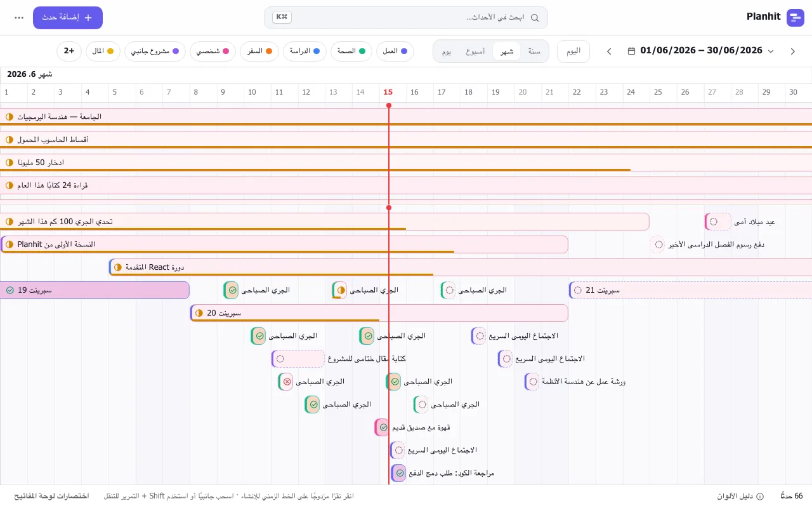Click pending circle on دفع رسوم الفصل الدراسي الأخير
The height and width of the screenshot is (508, 812).
[x=658, y=244]
